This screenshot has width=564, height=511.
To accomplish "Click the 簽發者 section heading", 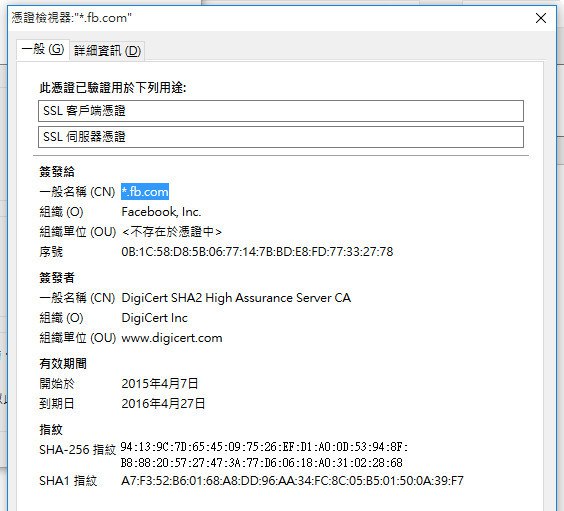I will 57,278.
